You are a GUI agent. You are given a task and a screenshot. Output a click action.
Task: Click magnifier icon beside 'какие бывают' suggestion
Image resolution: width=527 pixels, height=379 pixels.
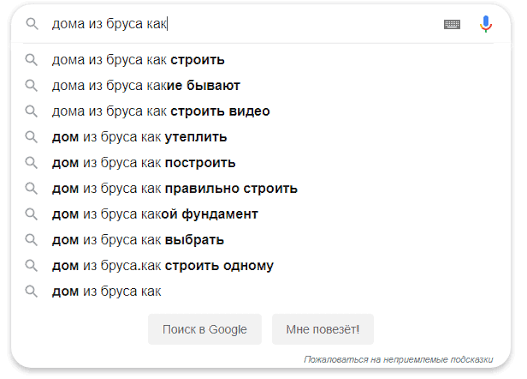click(x=31, y=85)
